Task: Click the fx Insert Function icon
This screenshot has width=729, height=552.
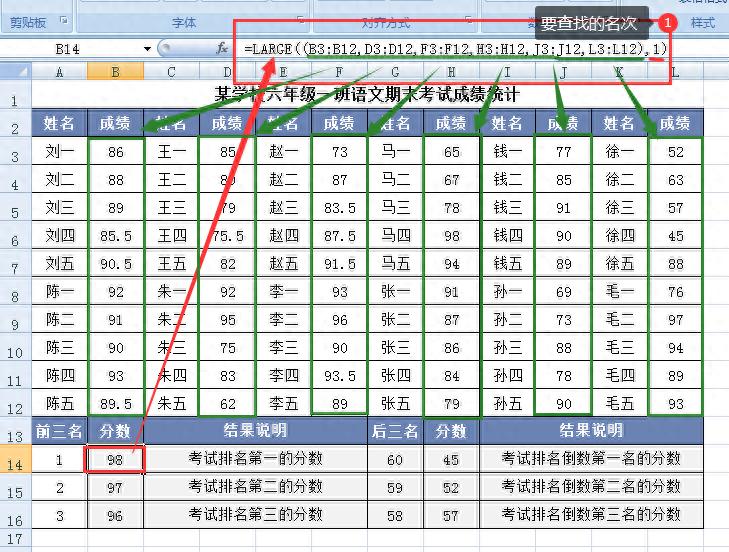Action: pyautogui.click(x=222, y=48)
